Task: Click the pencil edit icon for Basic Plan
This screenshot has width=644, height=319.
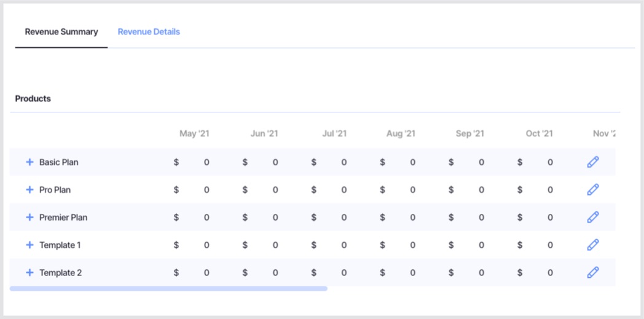Action: point(592,162)
